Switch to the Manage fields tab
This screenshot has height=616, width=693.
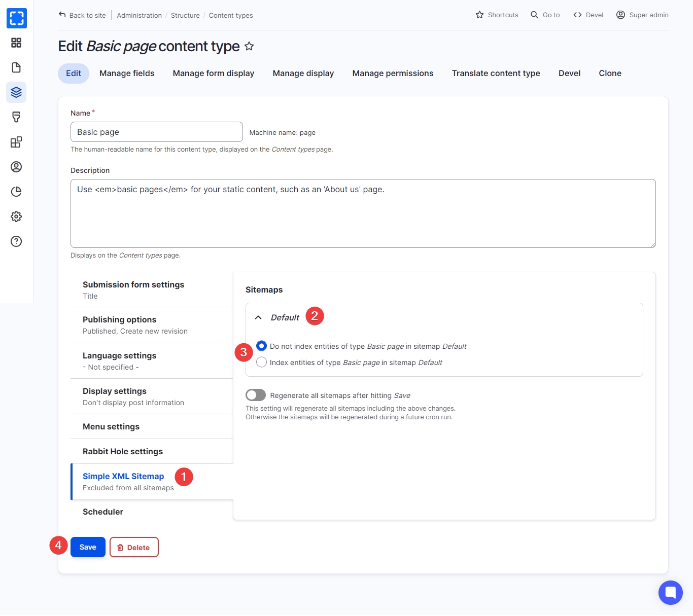[127, 73]
